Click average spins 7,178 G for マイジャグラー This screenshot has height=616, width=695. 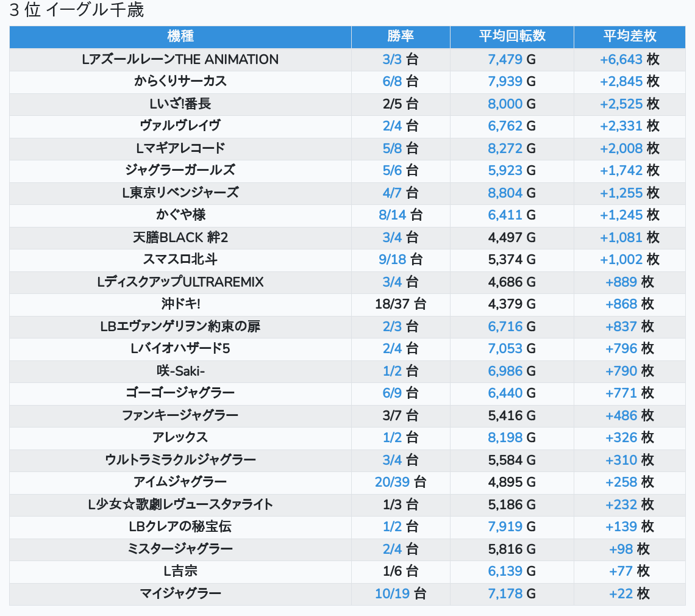pyautogui.click(x=512, y=593)
